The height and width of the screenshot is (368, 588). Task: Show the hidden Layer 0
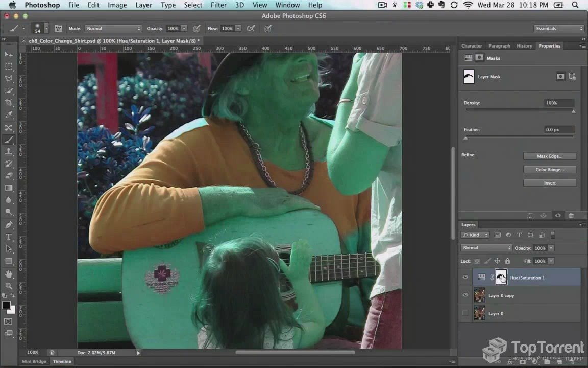465,313
